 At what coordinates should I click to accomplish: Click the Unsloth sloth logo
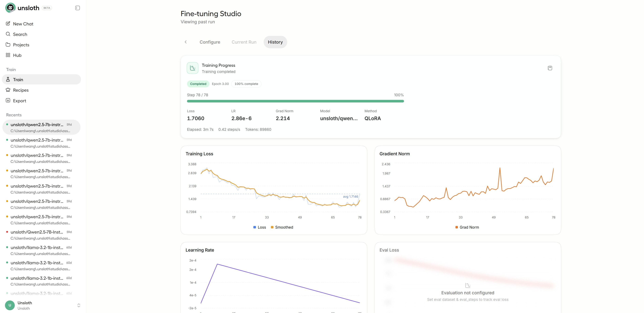[10, 8]
